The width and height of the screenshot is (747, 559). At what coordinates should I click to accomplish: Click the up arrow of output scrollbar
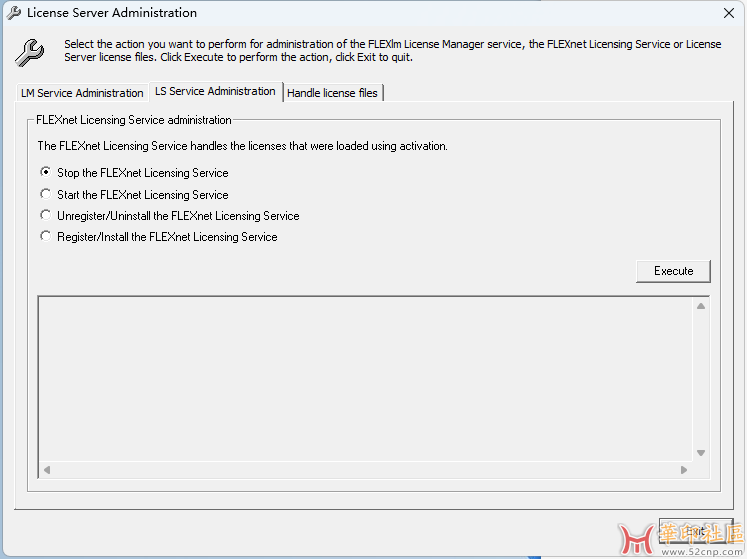pos(701,306)
